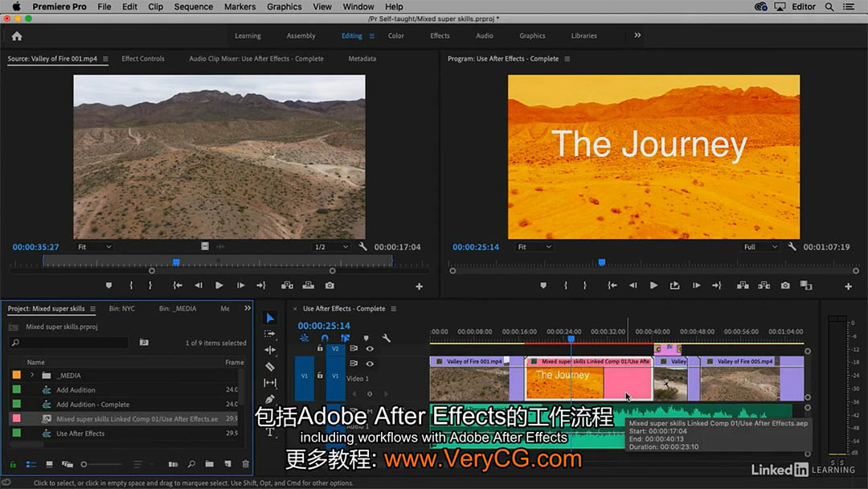
Task: Create new search bin from query
Action: point(144,343)
